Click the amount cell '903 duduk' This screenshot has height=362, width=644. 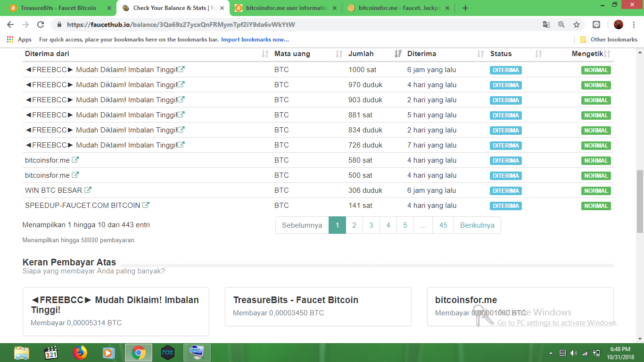pyautogui.click(x=365, y=100)
